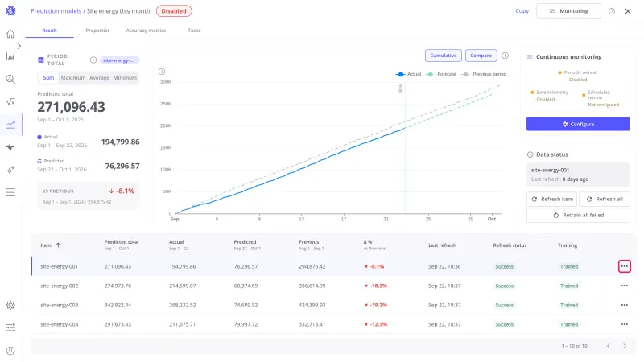Open the three-line list sidebar icon
This screenshot has width=644, height=362.
tap(10, 192)
